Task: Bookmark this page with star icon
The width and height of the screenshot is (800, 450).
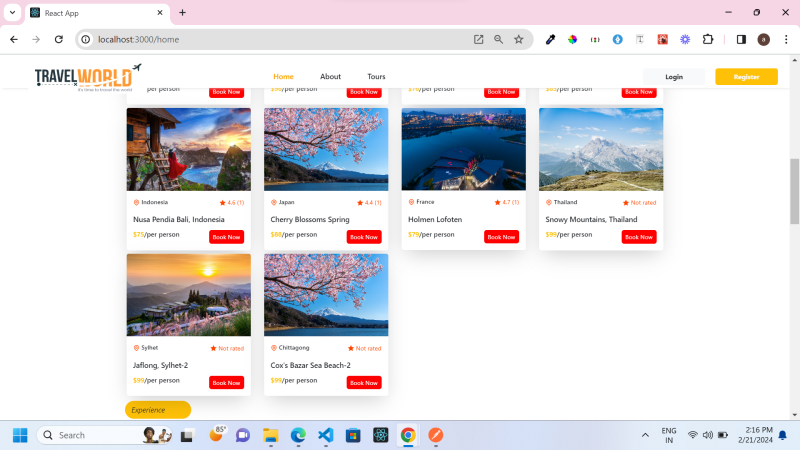Action: tap(518, 39)
